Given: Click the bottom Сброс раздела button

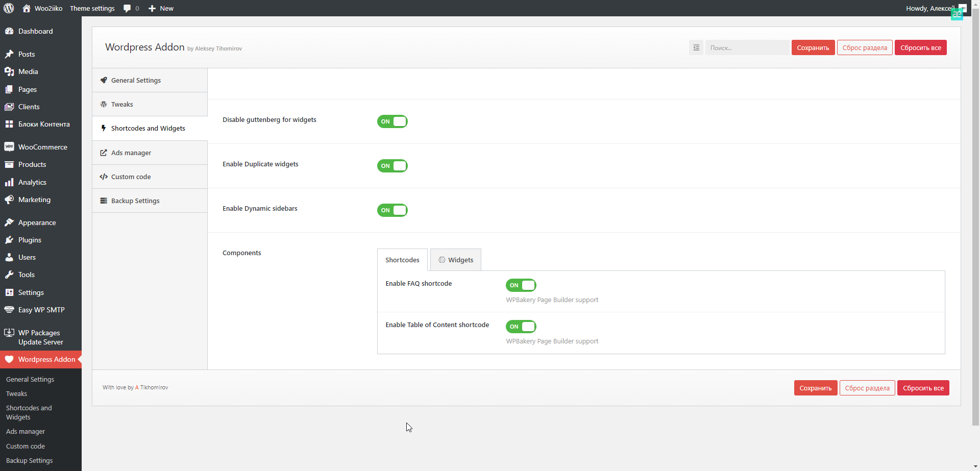Looking at the screenshot, I should 867,388.
